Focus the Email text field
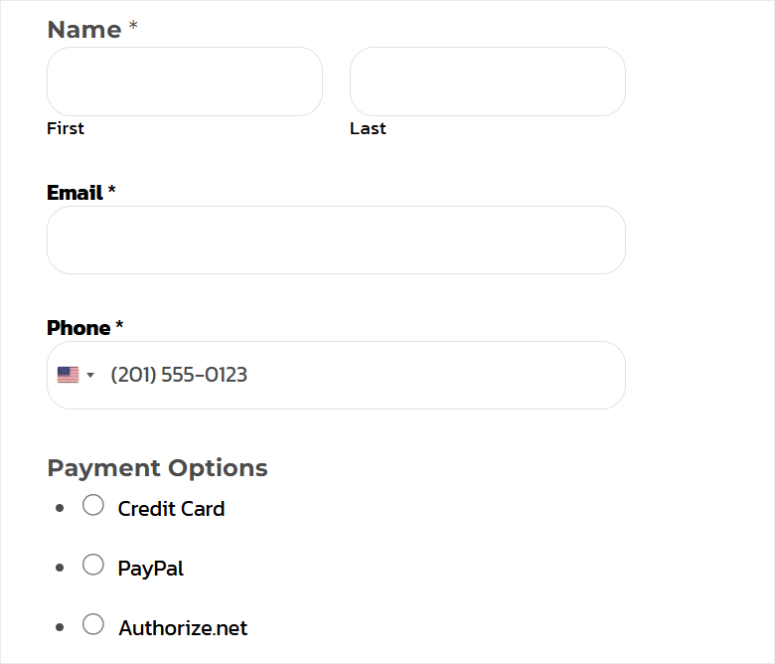 pos(336,240)
